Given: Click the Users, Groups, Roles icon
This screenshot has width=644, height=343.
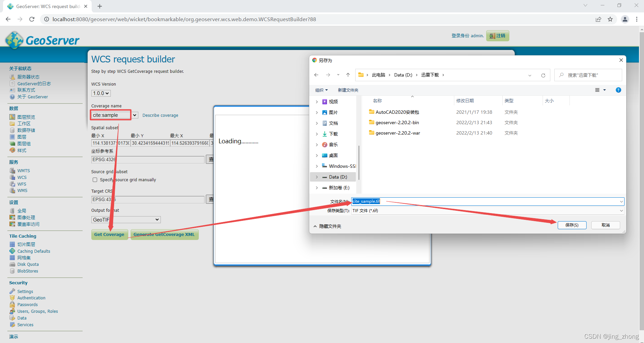Looking at the screenshot, I should click(12, 311).
